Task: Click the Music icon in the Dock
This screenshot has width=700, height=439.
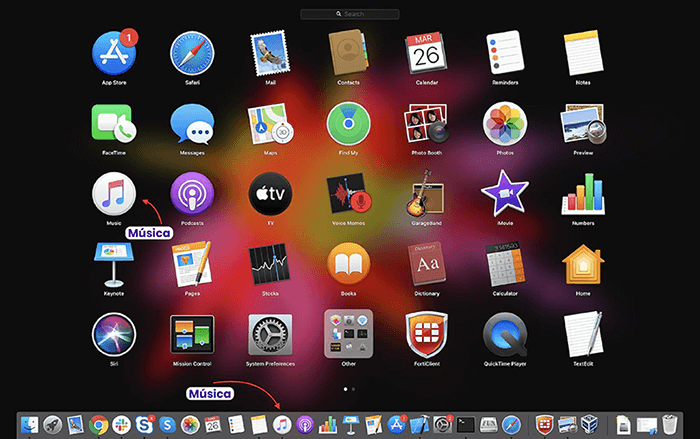Action: coord(282,425)
